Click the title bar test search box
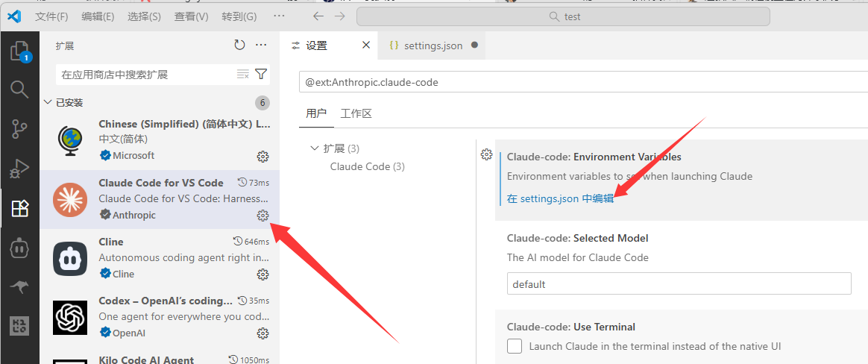Image resolution: width=868 pixels, height=364 pixels. pyautogui.click(x=563, y=16)
